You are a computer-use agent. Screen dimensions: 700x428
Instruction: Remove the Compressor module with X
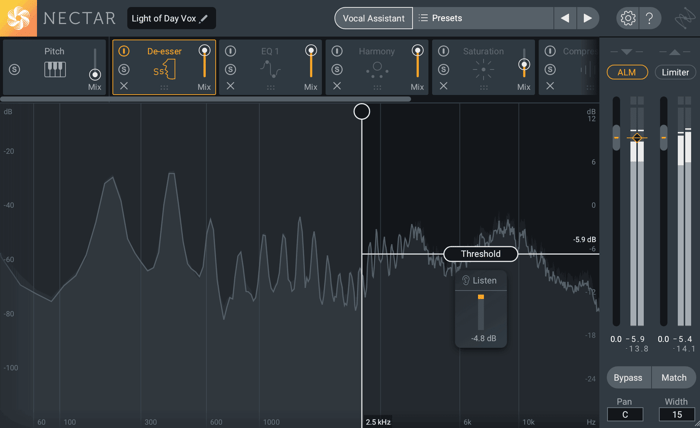click(x=550, y=86)
